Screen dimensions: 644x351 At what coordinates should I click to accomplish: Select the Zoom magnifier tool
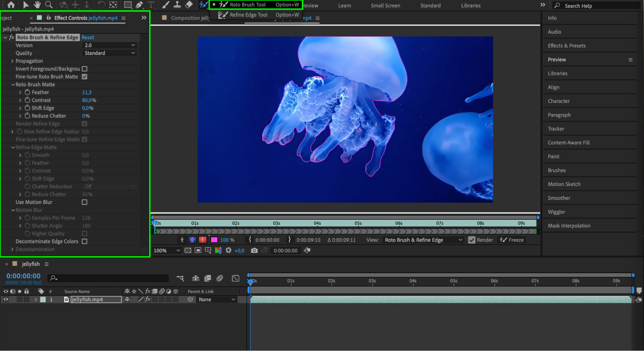tap(49, 5)
